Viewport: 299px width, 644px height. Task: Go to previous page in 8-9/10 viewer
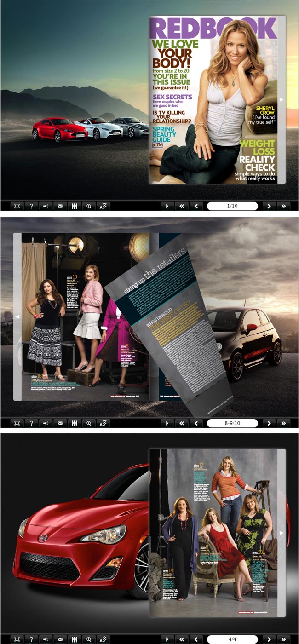196,423
